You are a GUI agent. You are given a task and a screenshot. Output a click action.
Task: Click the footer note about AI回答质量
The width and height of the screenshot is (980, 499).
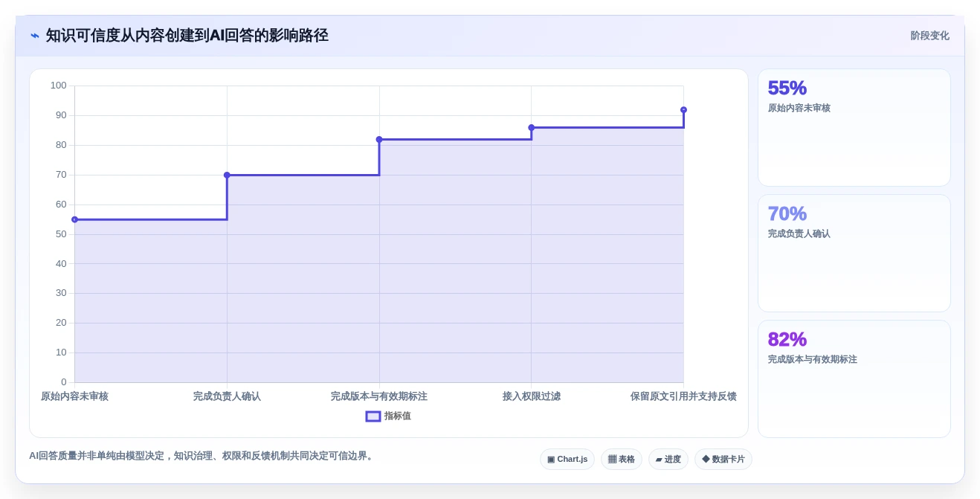coord(202,456)
